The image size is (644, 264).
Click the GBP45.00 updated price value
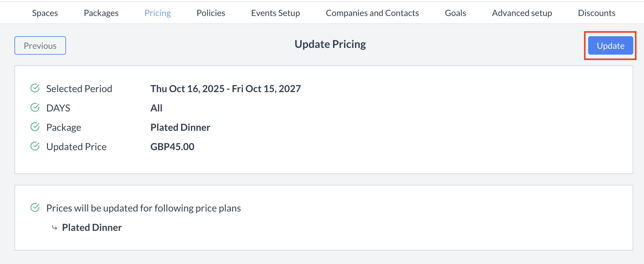tap(172, 146)
